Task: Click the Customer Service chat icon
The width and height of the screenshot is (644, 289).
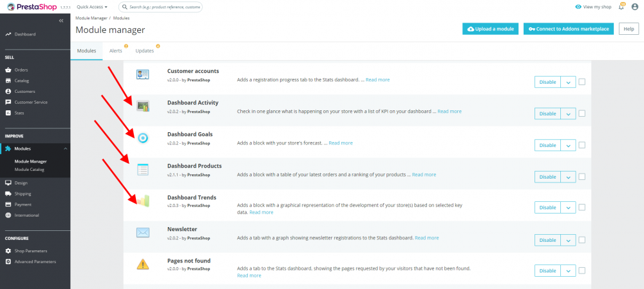Action: tap(8, 102)
